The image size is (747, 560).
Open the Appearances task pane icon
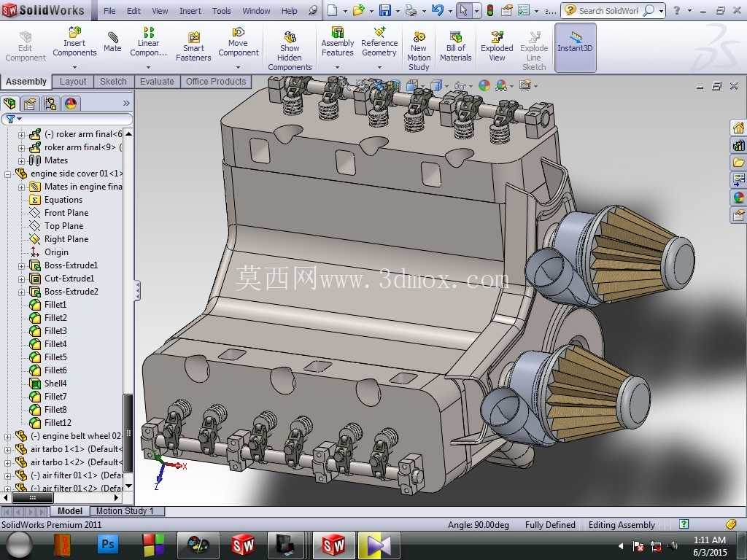click(738, 197)
